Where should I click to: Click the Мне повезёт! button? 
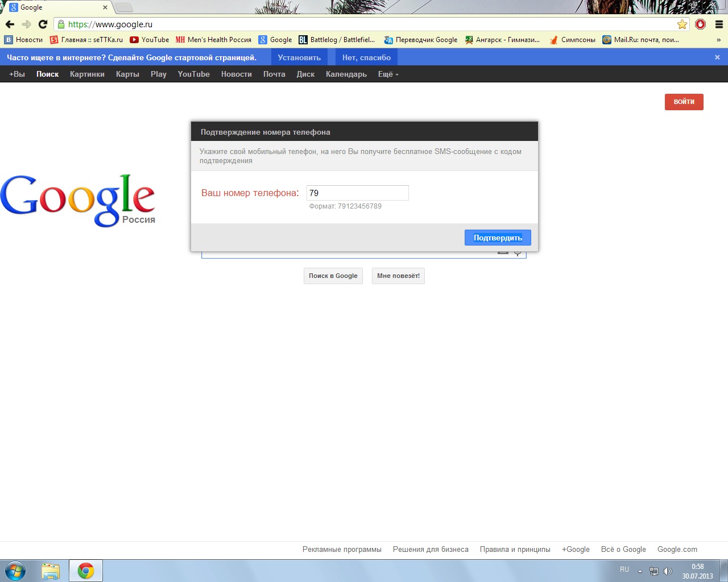point(398,276)
